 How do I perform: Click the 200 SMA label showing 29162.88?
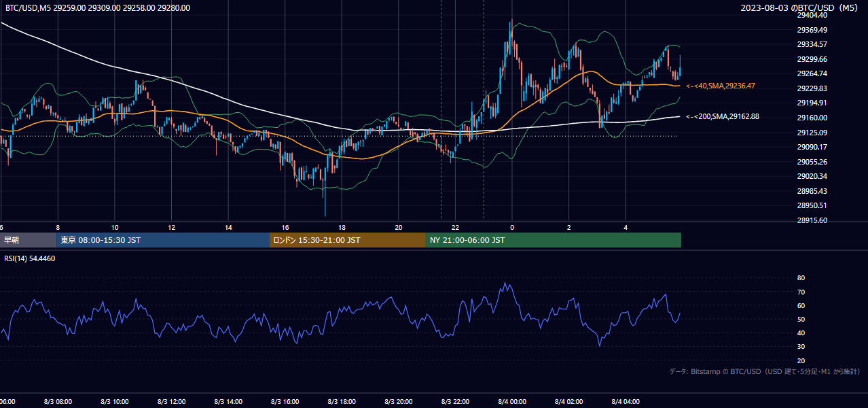[723, 116]
